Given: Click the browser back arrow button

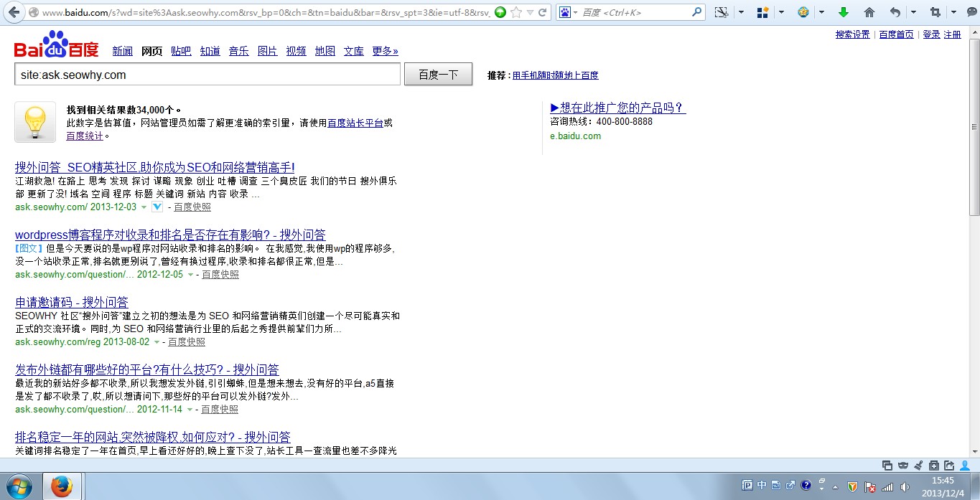Looking at the screenshot, I should point(14,12).
